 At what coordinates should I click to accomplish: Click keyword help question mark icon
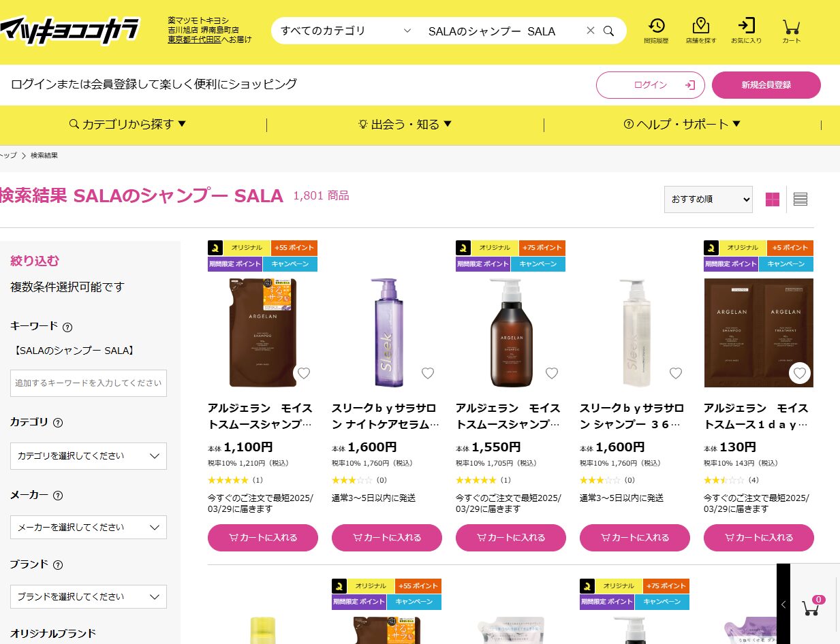point(67,327)
